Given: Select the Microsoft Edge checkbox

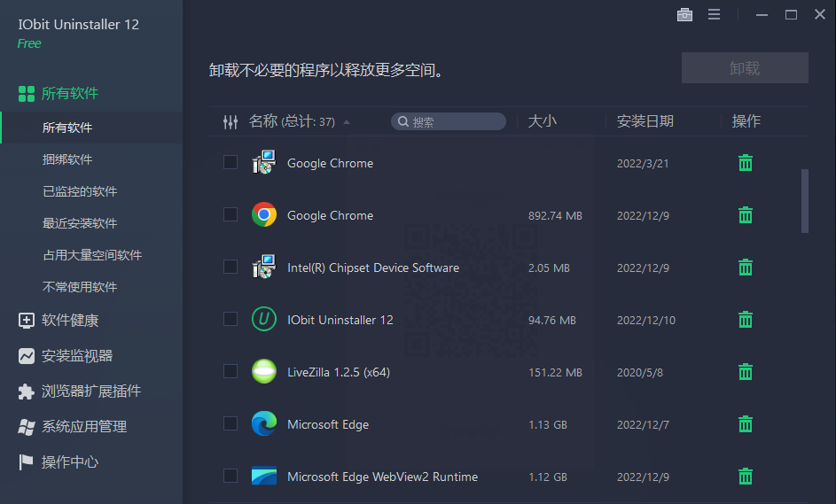Looking at the screenshot, I should tap(230, 423).
